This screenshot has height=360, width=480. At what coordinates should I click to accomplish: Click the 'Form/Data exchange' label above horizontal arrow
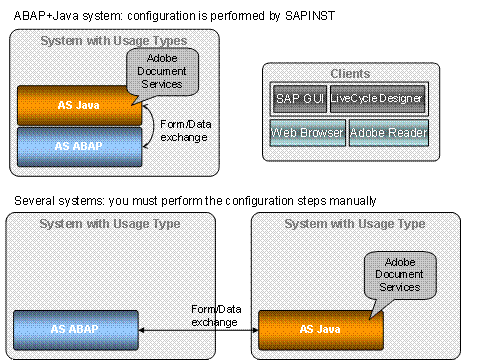(216, 316)
